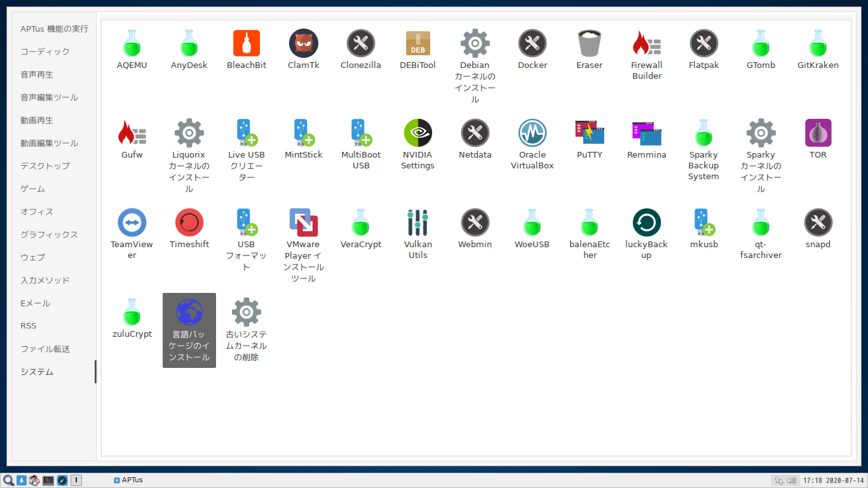This screenshot has width=868, height=488.
Task: Choose the Remmina icon
Action: click(647, 133)
